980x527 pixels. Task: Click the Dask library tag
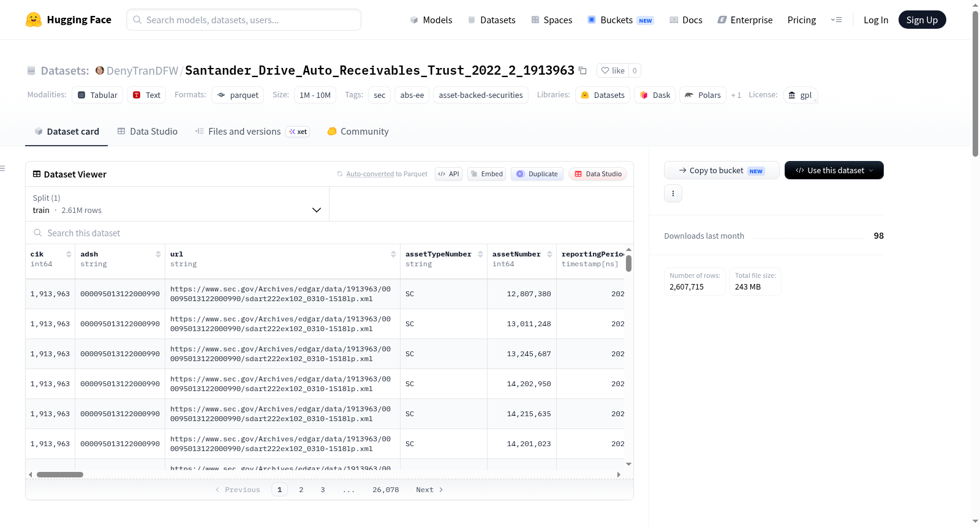[655, 95]
